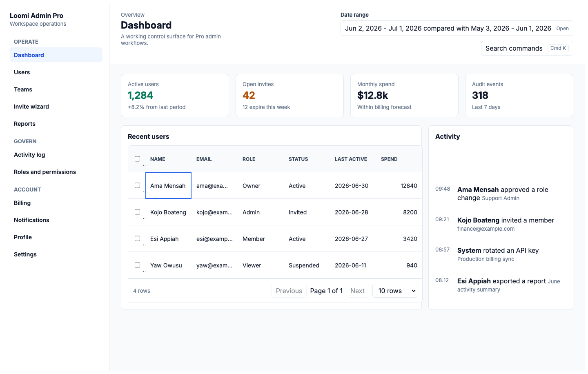The image size is (588, 374).
Task: Click the Previous page button
Action: [289, 291]
